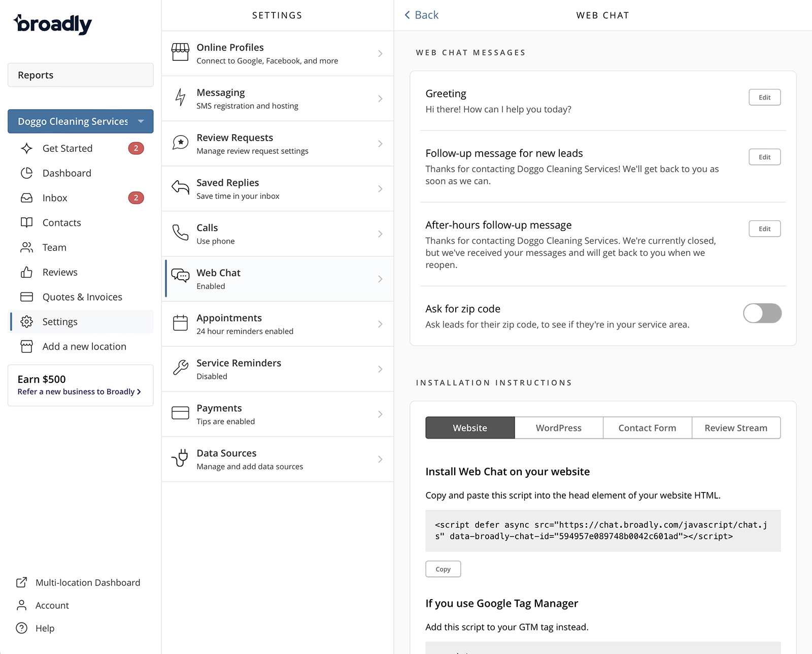Expand Online Profiles via its chevron
Viewport: 812px width, 654px height.
[380, 53]
